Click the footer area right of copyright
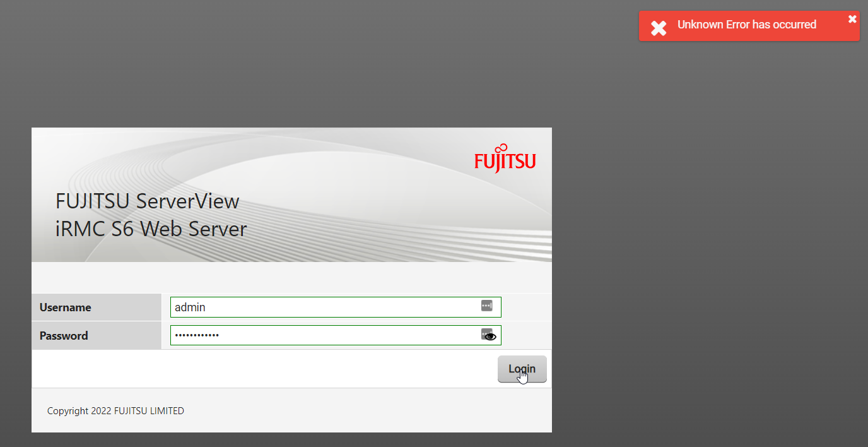 coord(378,411)
